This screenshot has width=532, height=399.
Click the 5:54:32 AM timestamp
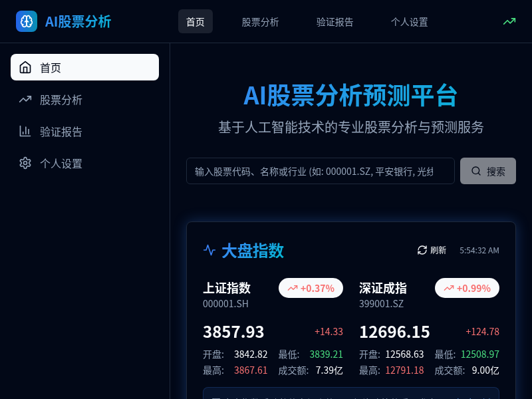[479, 251]
